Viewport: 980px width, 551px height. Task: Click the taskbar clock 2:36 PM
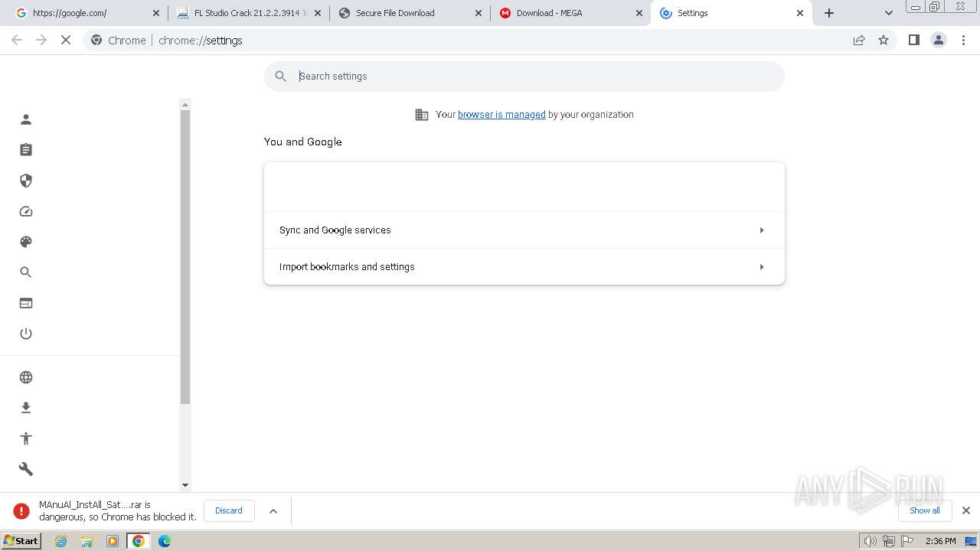(x=940, y=541)
